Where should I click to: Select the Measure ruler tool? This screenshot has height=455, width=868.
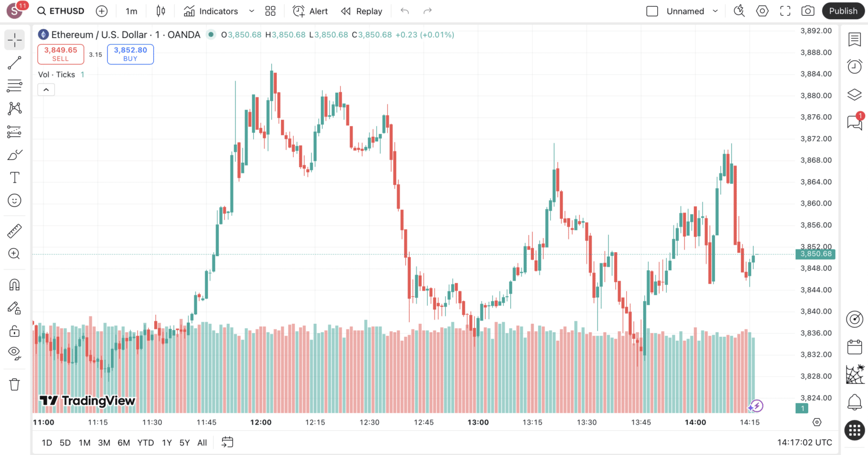click(14, 231)
